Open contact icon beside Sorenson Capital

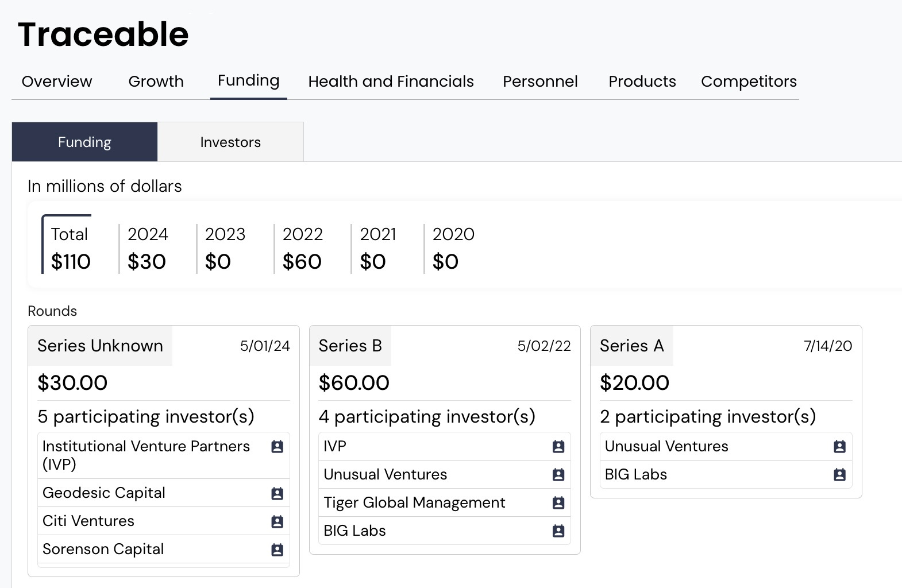coord(277,550)
